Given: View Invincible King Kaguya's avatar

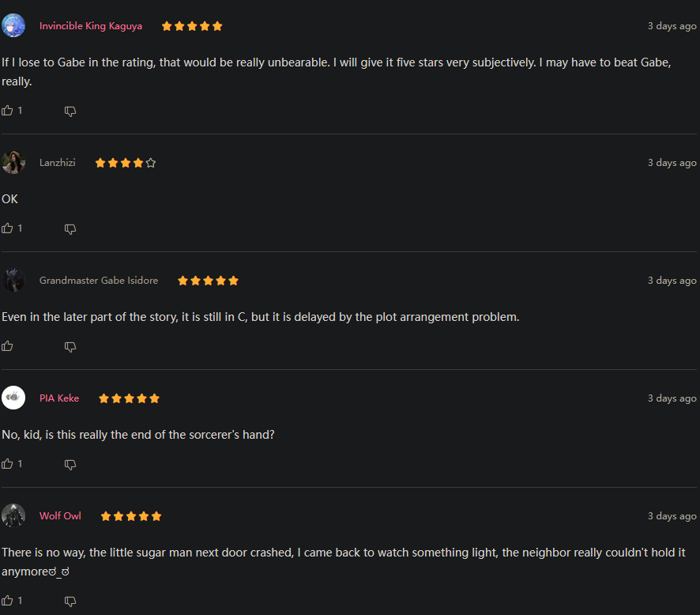Looking at the screenshot, I should coord(13,25).
